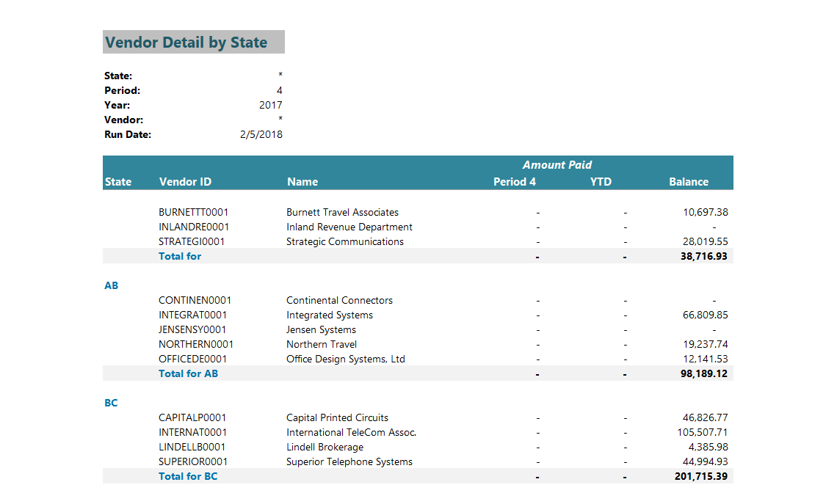Click balance 19,237.74

click(705, 345)
